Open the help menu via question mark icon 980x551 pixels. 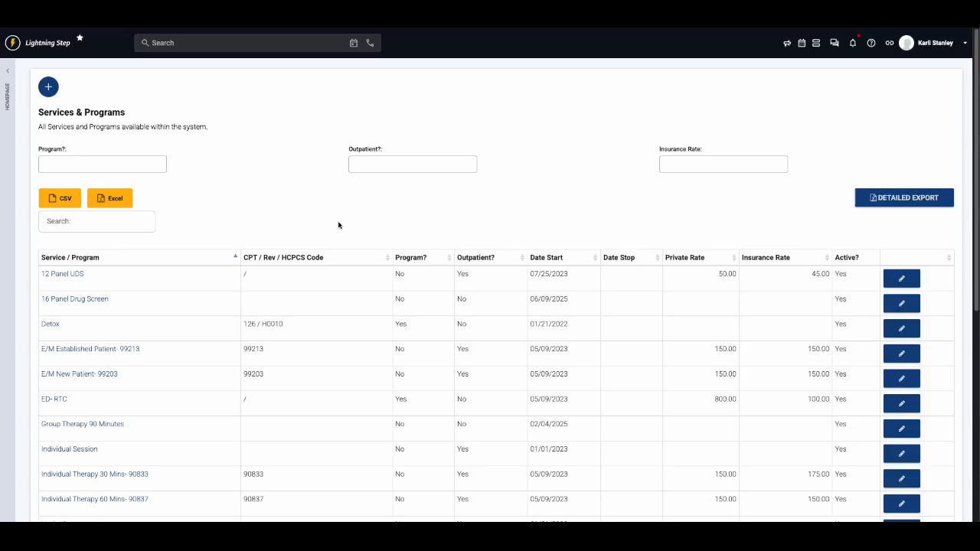tap(871, 43)
